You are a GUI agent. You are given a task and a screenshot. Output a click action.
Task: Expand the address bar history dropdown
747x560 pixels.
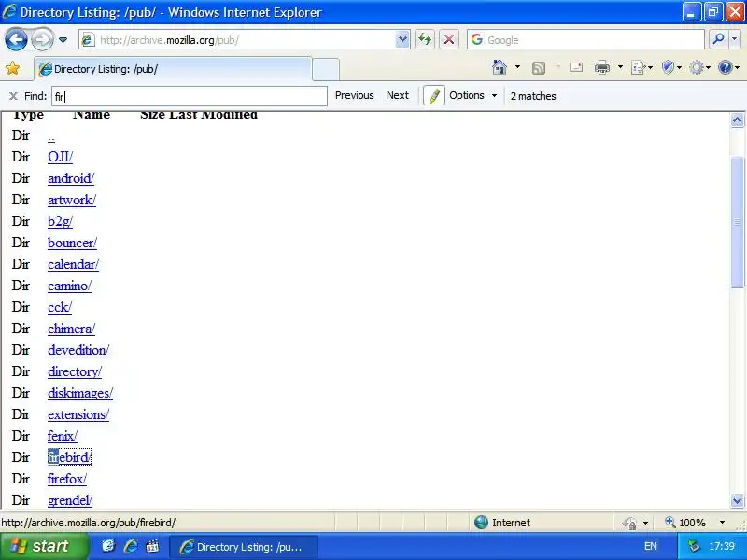coord(402,39)
